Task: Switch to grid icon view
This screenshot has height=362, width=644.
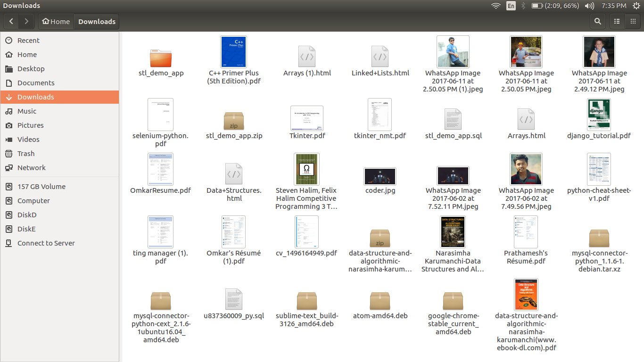Action: pos(633,21)
